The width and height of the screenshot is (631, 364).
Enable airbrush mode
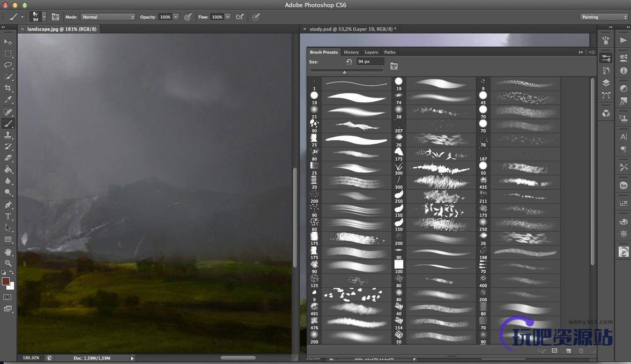pyautogui.click(x=240, y=17)
